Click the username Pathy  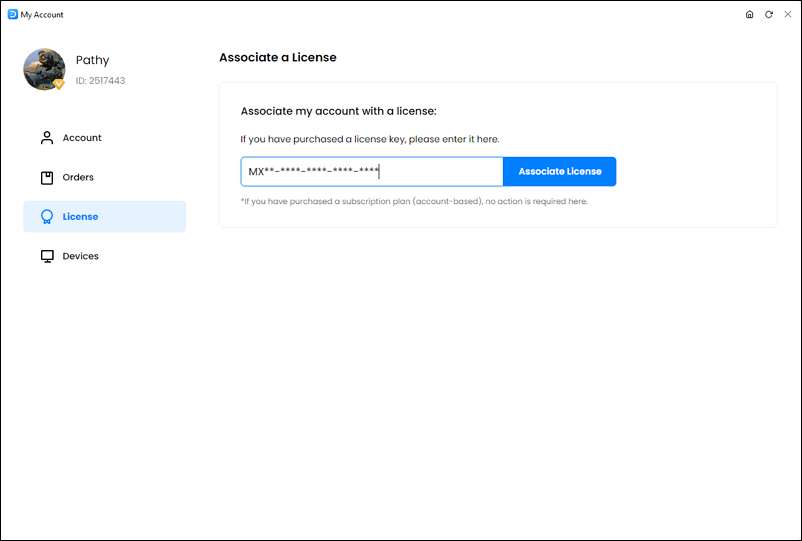[x=93, y=60]
